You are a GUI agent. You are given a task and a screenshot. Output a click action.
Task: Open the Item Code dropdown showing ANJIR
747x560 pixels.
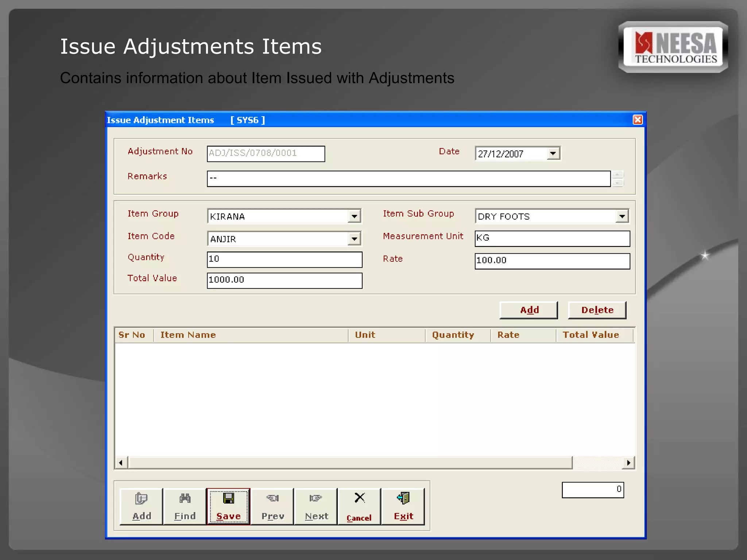pyautogui.click(x=354, y=239)
